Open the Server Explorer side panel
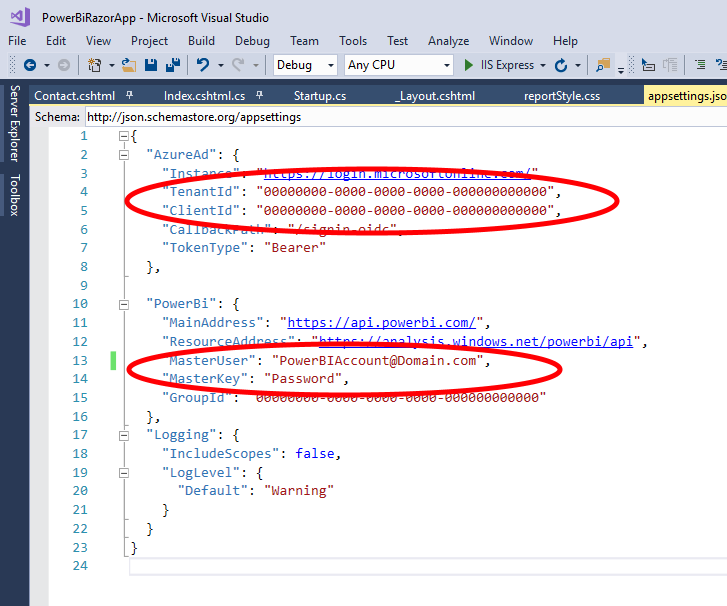The height and width of the screenshot is (606, 727). point(14,123)
